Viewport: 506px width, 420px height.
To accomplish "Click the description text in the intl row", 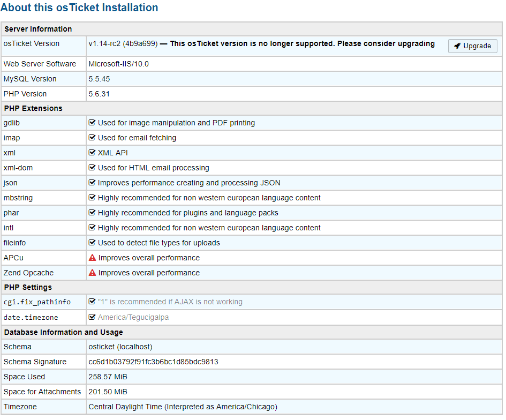I will [209, 228].
